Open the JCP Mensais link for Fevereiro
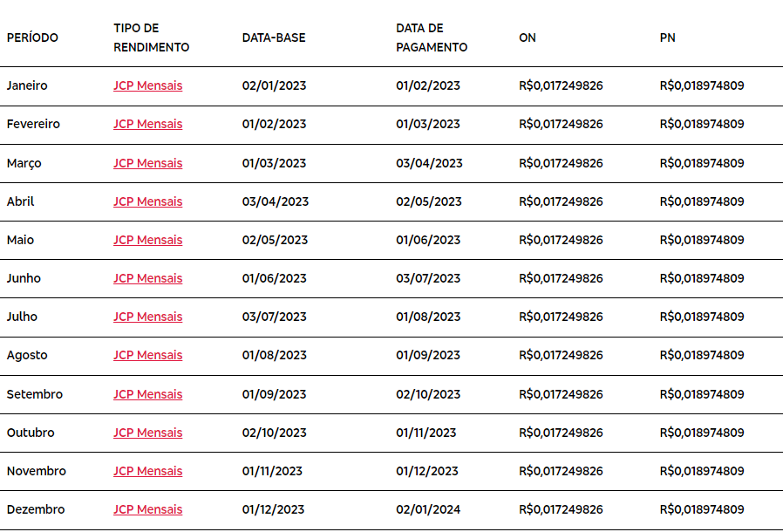 (147, 124)
